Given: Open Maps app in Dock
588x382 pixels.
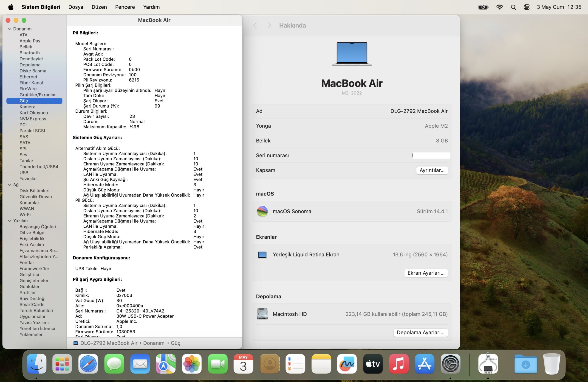Looking at the screenshot, I should coord(166,364).
